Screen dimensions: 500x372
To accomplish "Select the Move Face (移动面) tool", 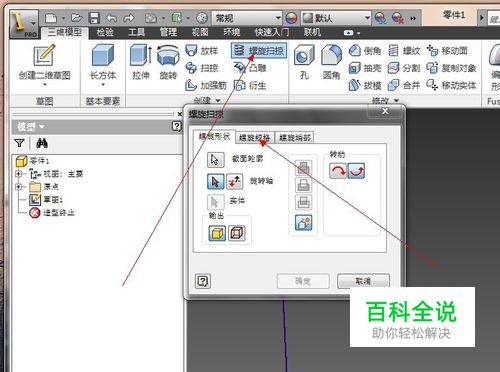I will pyautogui.click(x=447, y=51).
